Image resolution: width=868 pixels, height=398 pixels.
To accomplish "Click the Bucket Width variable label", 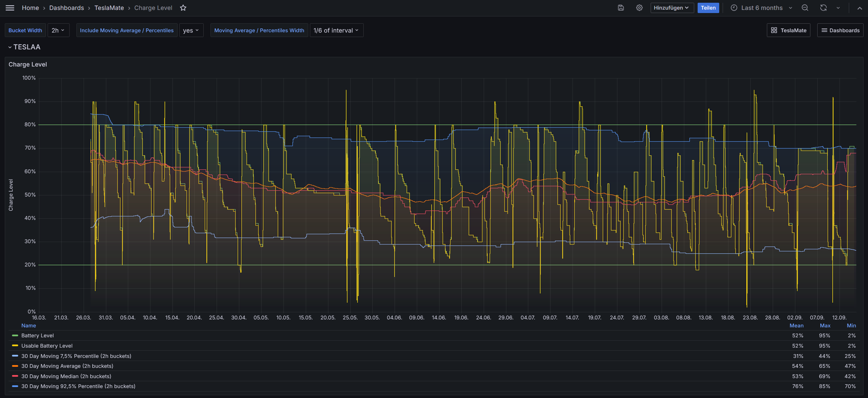I will [x=25, y=30].
